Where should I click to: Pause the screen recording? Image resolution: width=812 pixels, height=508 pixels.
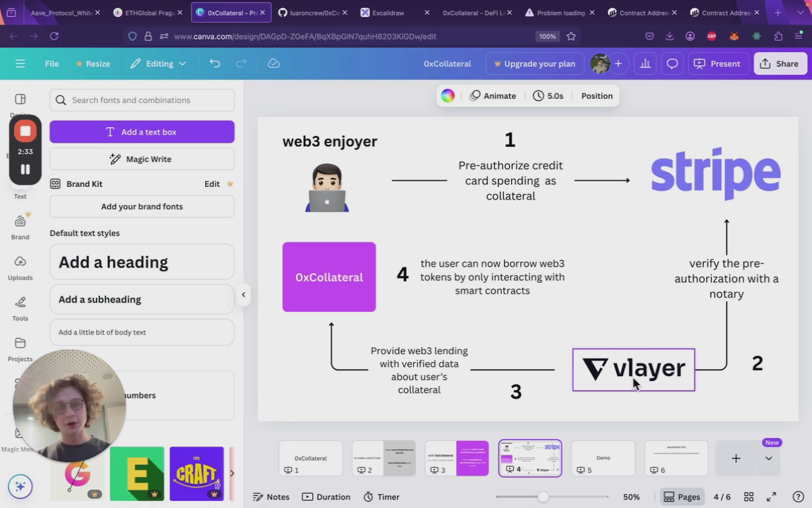coord(25,169)
